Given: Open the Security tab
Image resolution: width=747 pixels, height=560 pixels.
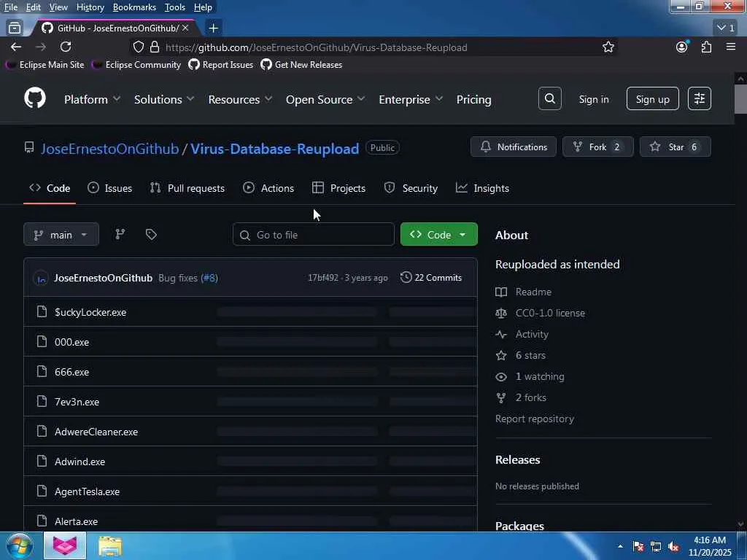Looking at the screenshot, I should (411, 188).
